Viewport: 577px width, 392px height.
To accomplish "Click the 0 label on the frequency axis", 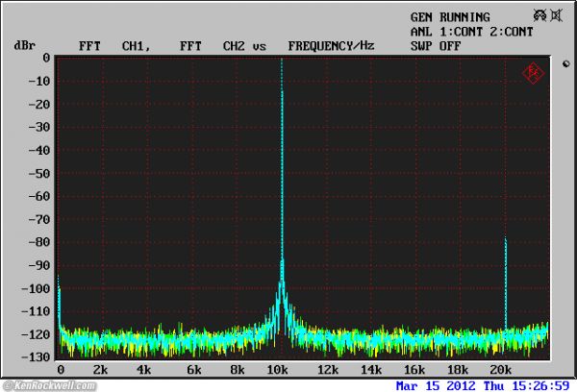I will click(61, 369).
